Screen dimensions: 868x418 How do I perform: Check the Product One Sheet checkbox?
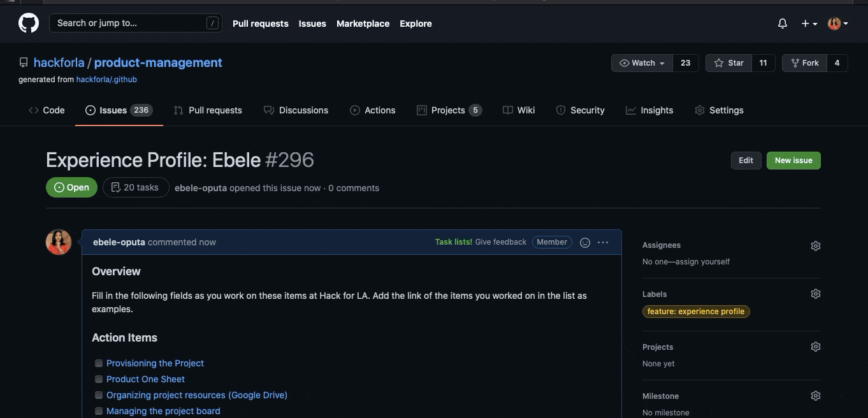99,378
